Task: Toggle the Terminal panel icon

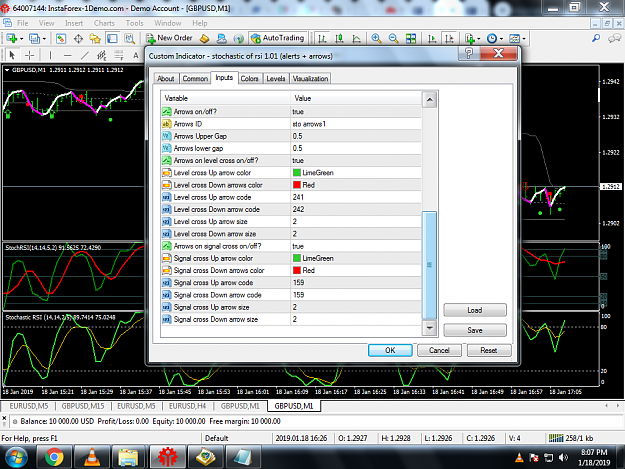Action: point(112,39)
